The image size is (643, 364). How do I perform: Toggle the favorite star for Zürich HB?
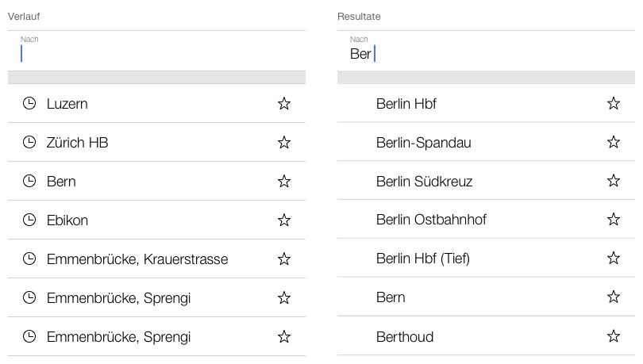pos(284,142)
